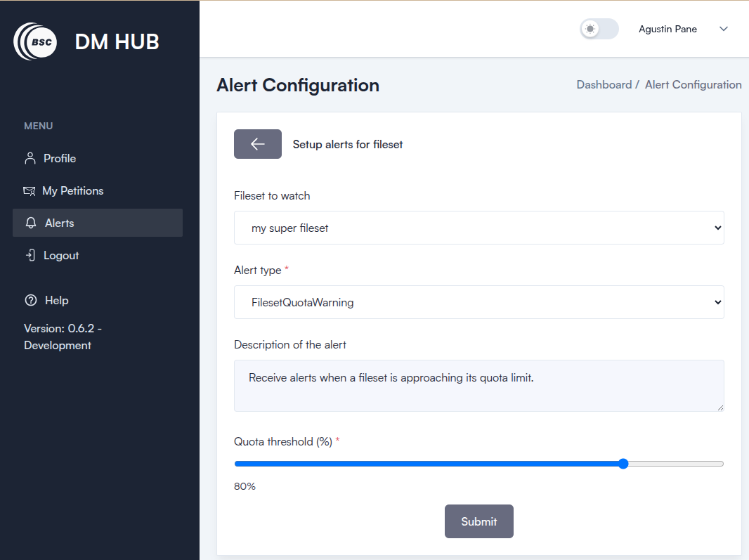Click the Description of the alert label
The image size is (749, 560).
pyautogui.click(x=290, y=344)
